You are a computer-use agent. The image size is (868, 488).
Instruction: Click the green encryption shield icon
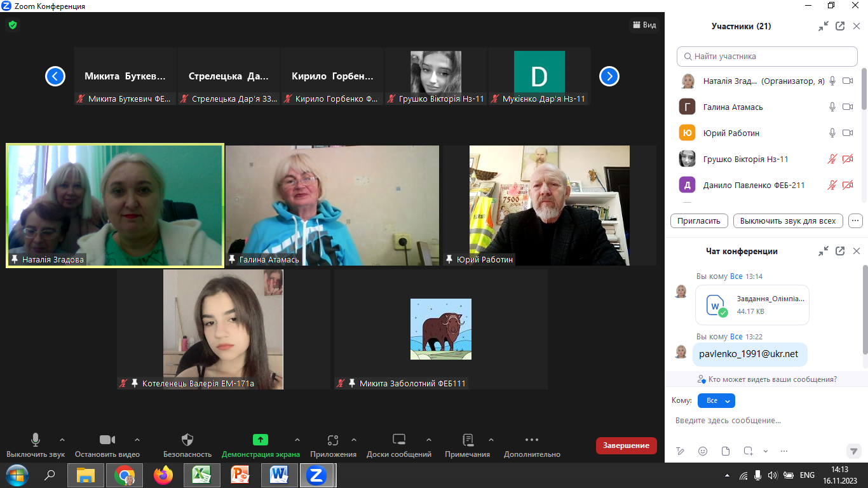pos(12,25)
